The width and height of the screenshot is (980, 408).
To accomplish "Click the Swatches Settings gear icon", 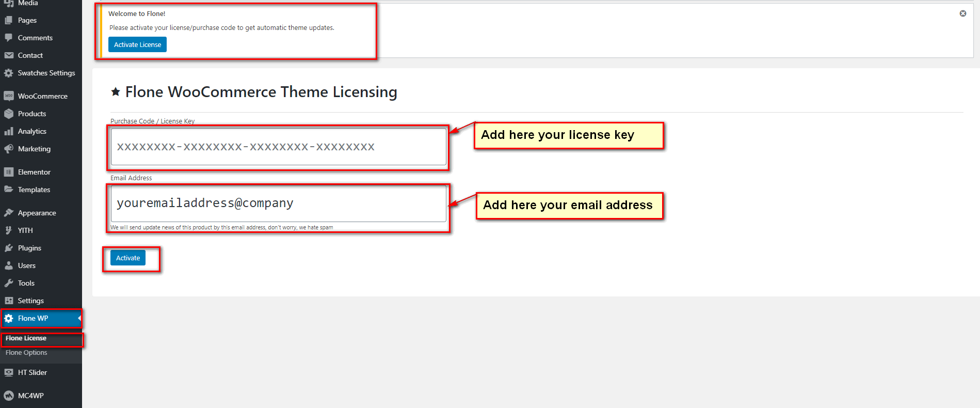I will [9, 73].
